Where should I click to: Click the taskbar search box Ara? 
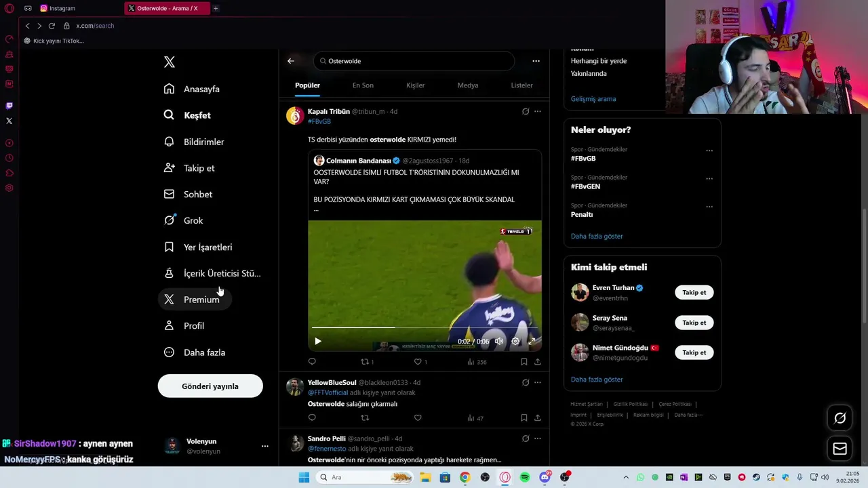coord(364,477)
